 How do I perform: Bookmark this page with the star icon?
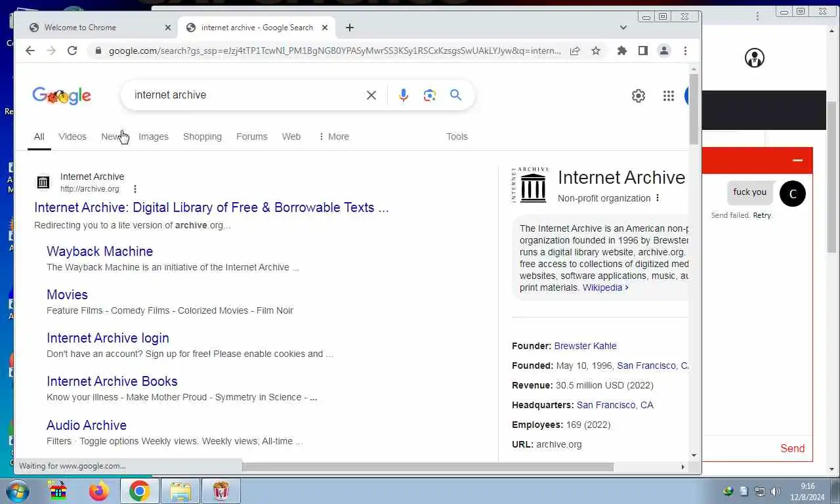pos(596,51)
